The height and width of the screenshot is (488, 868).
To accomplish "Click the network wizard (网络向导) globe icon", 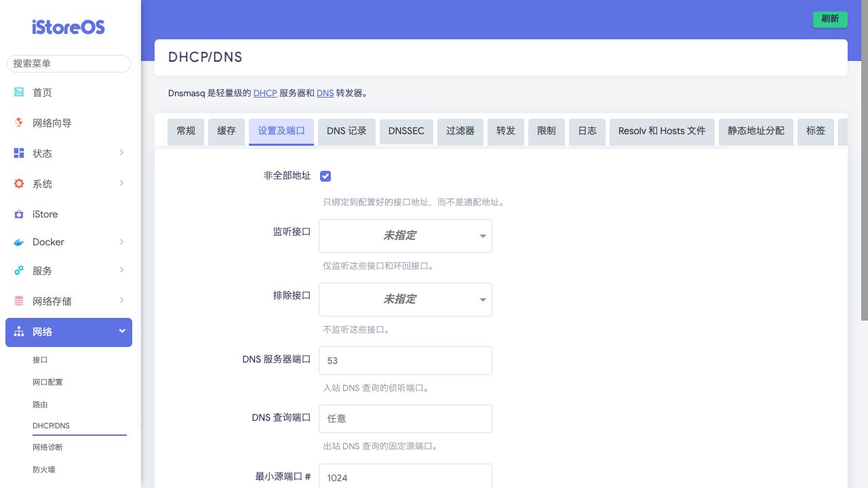I will (19, 123).
